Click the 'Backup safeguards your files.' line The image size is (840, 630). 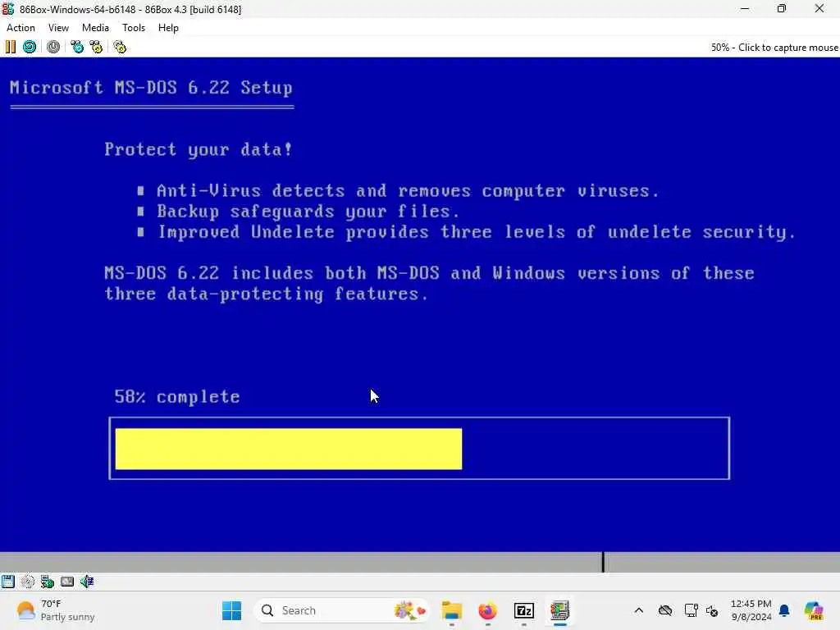299,212
